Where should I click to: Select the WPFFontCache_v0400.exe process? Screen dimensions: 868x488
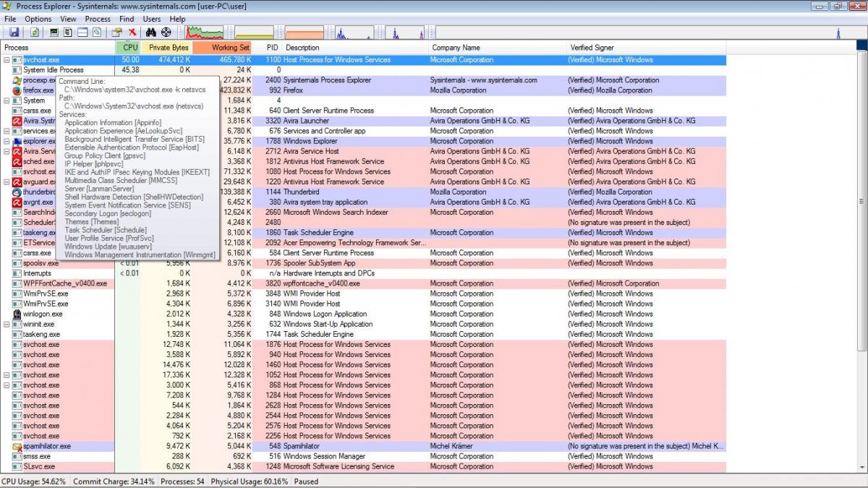pos(363,283)
